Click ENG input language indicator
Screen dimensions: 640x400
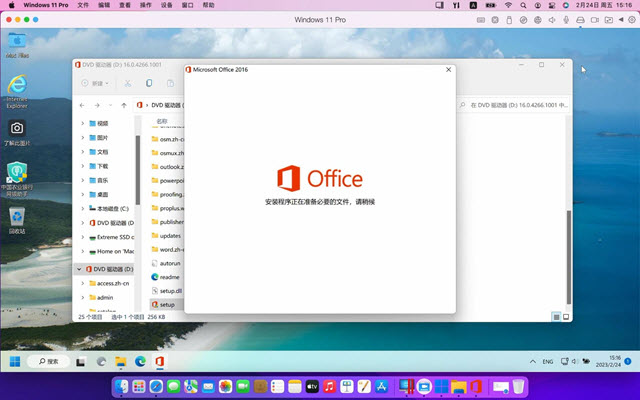[x=548, y=362]
